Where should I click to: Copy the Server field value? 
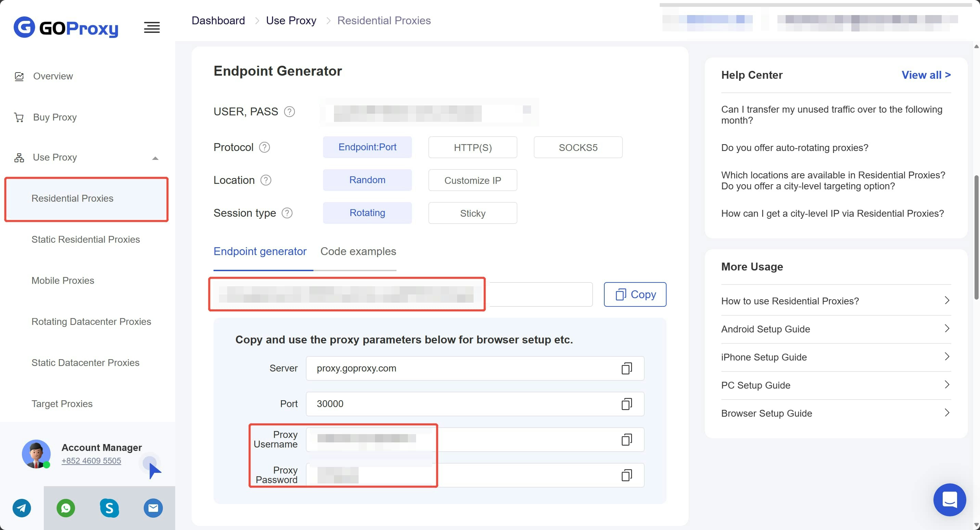626,368
